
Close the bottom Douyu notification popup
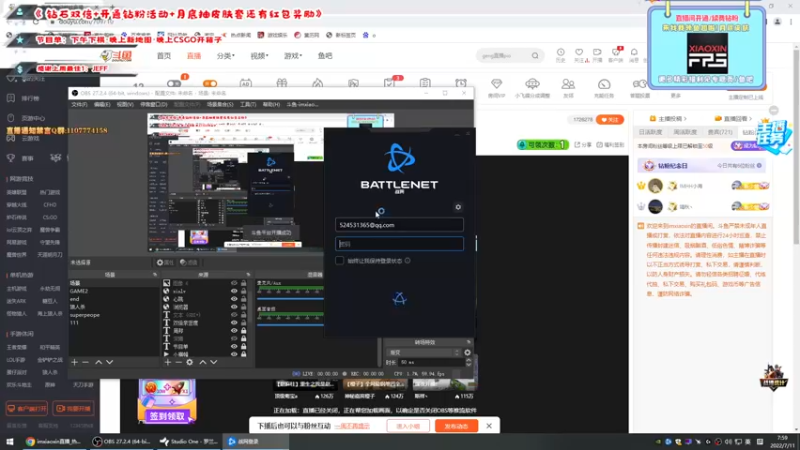(489, 426)
